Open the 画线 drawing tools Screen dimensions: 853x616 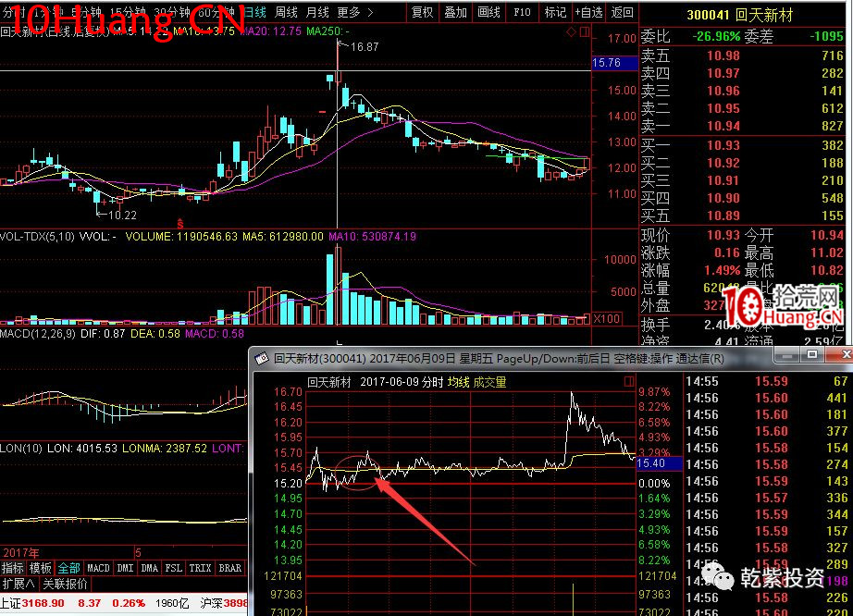point(488,12)
